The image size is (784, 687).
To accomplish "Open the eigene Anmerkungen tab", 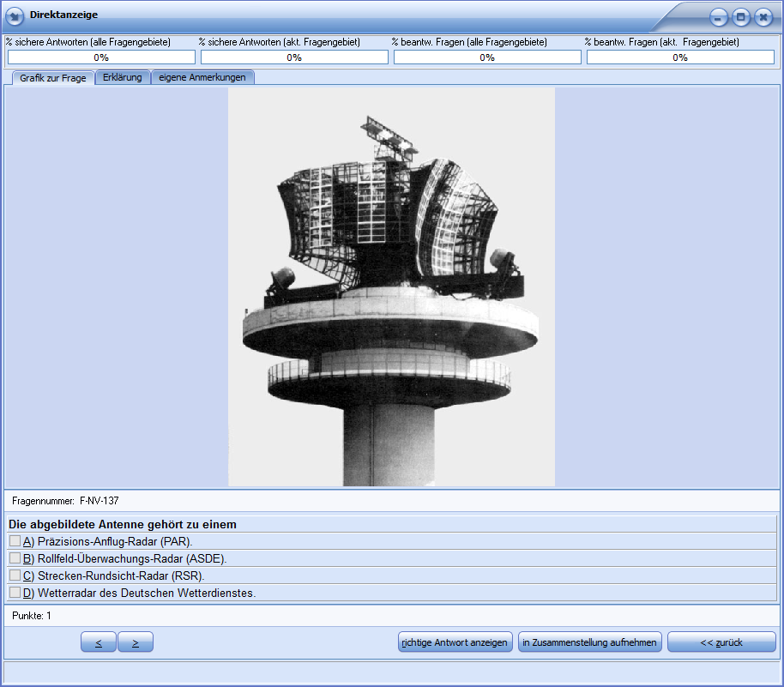I will click(x=202, y=77).
